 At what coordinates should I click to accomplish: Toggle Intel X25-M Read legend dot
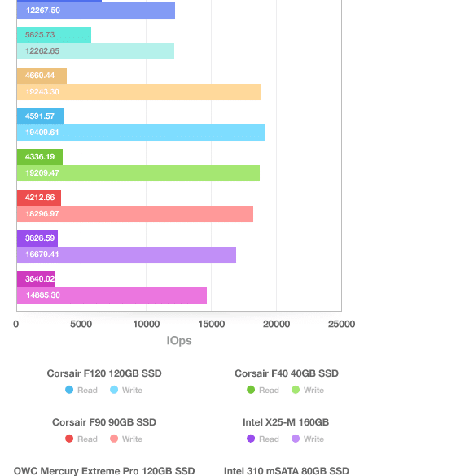click(x=251, y=439)
